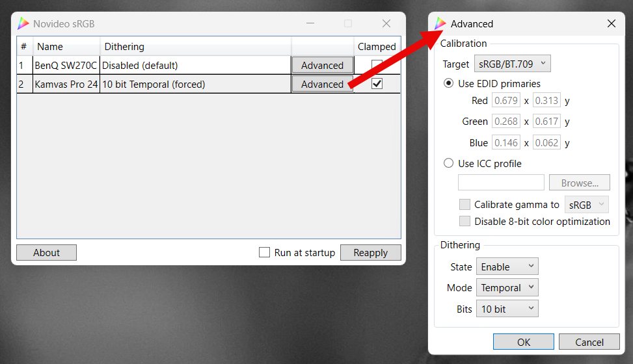Viewport: 633px width, 364px height.
Task: Close the Advanced dialog window
Action: click(x=612, y=24)
